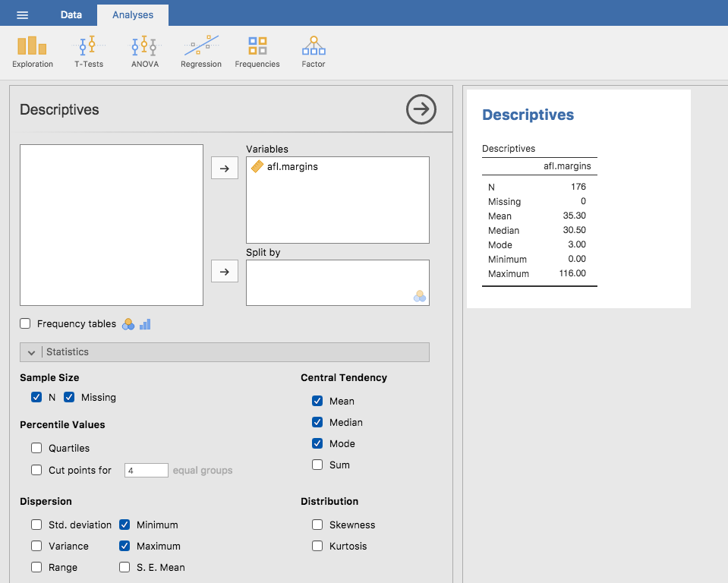Image resolution: width=728 pixels, height=583 pixels.
Task: Open the Regression analyses menu
Action: [201, 52]
